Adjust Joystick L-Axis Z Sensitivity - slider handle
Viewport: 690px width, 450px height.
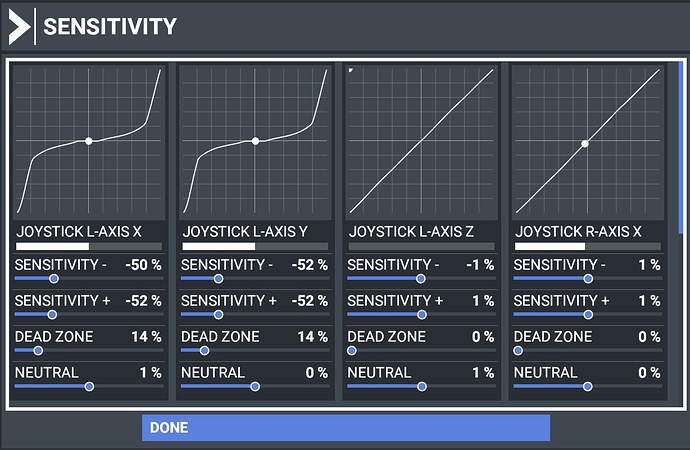(x=421, y=279)
